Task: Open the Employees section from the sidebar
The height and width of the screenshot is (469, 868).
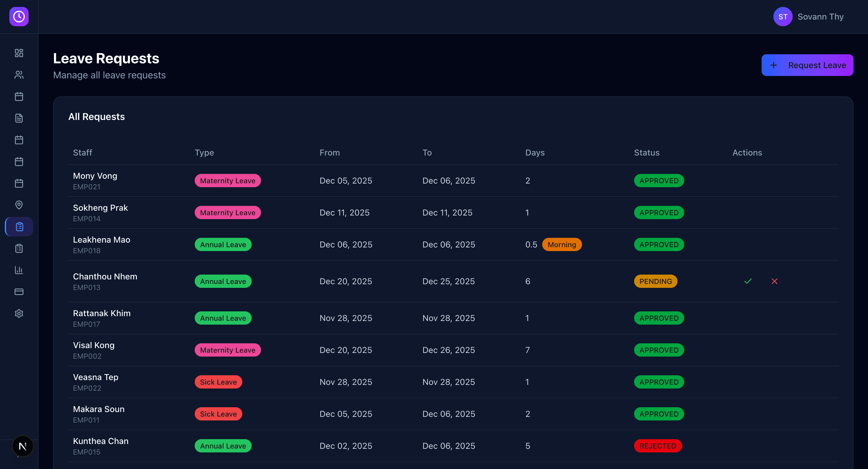Action: click(18, 75)
